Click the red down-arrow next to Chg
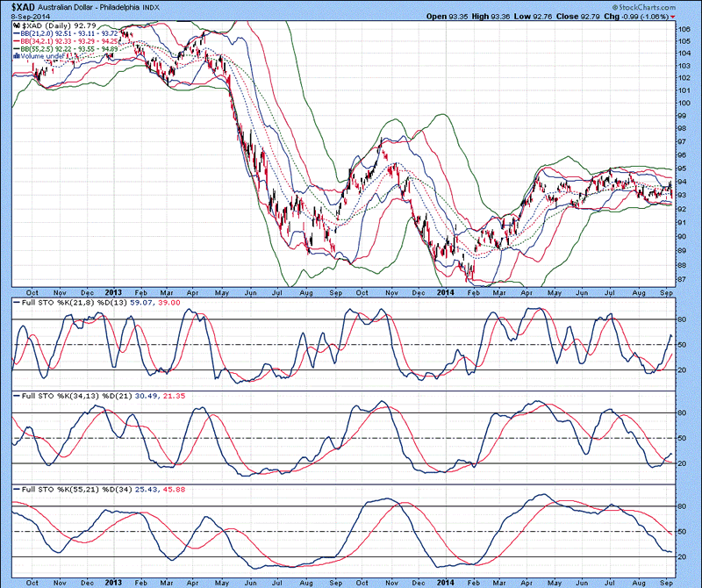The width and height of the screenshot is (702, 588). tap(673, 17)
